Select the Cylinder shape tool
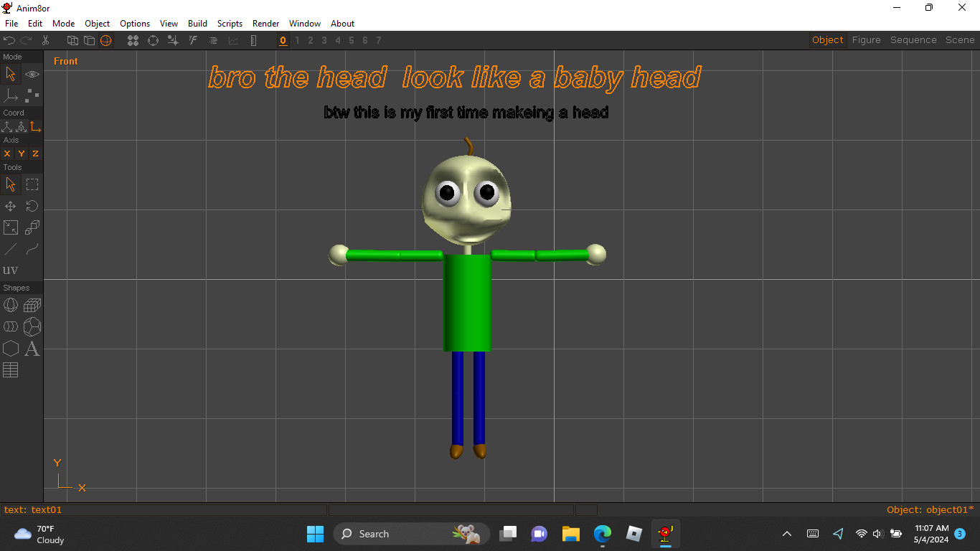Viewport: 980px width, 551px height. tap(11, 326)
